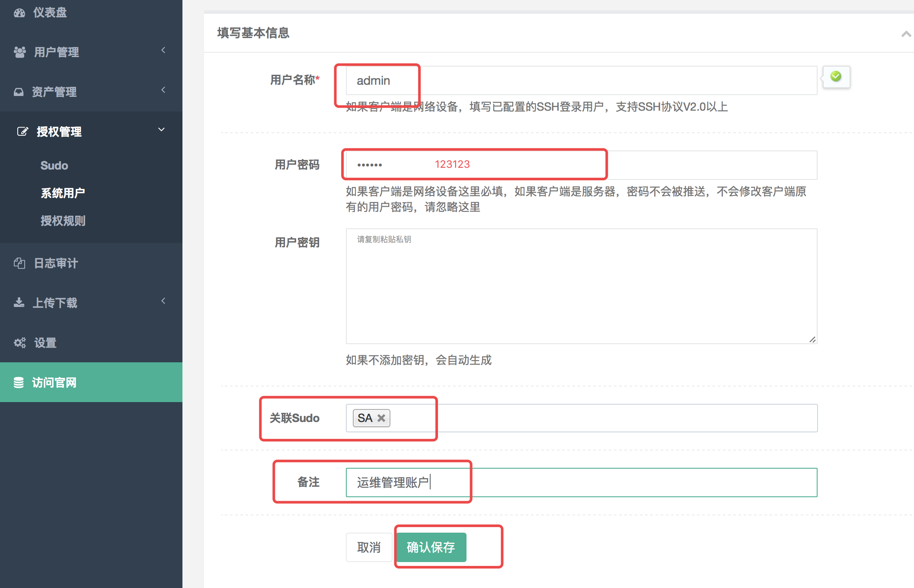
Task: Click the upload download icon
Action: (x=19, y=303)
